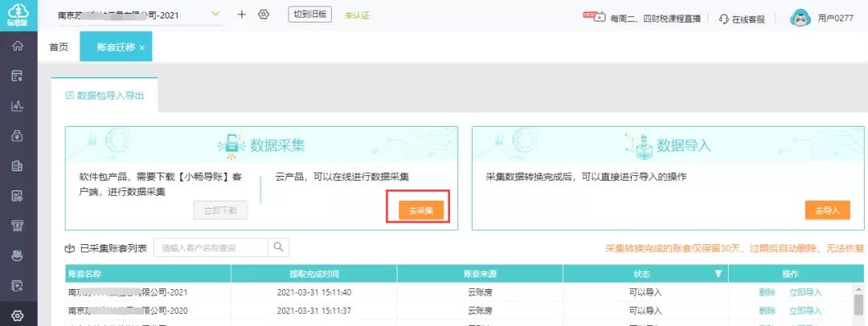The image size is (868, 326).
Task: Click the home icon in left sidebar
Action: tap(17, 46)
